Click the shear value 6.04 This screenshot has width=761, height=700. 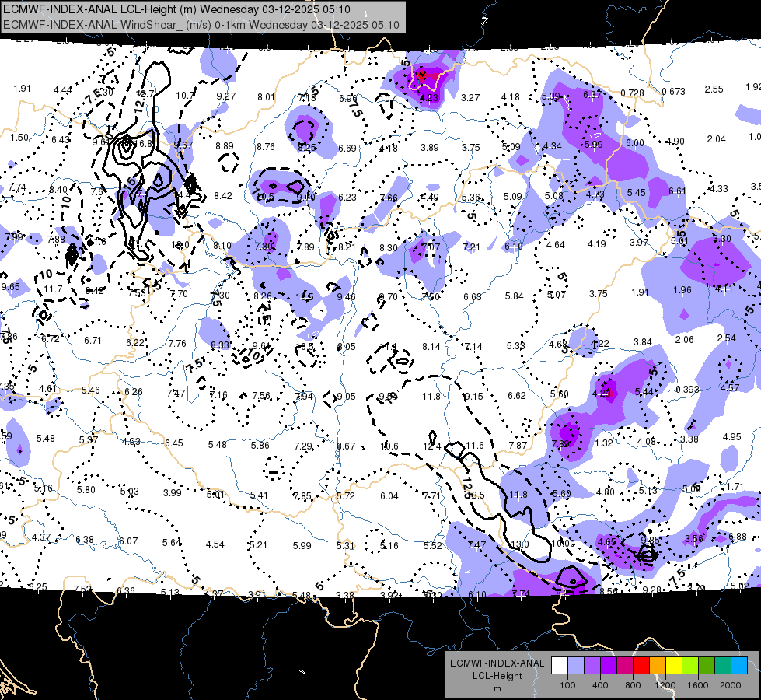coord(389,496)
